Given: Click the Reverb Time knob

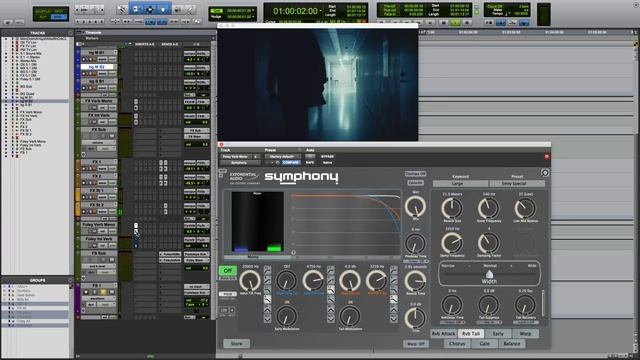Looking at the screenshot, I should [x=415, y=281].
